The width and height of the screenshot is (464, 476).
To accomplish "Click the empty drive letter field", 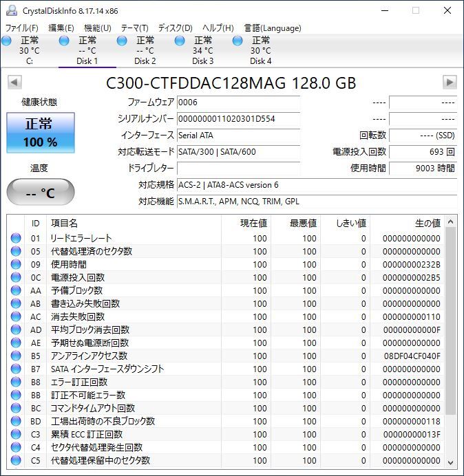I will click(x=238, y=168).
